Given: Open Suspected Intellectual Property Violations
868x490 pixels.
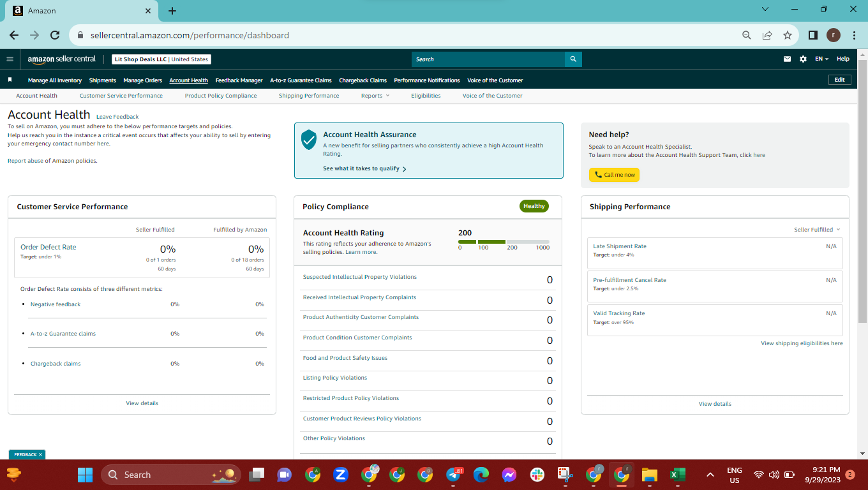Looking at the screenshot, I should [360, 277].
